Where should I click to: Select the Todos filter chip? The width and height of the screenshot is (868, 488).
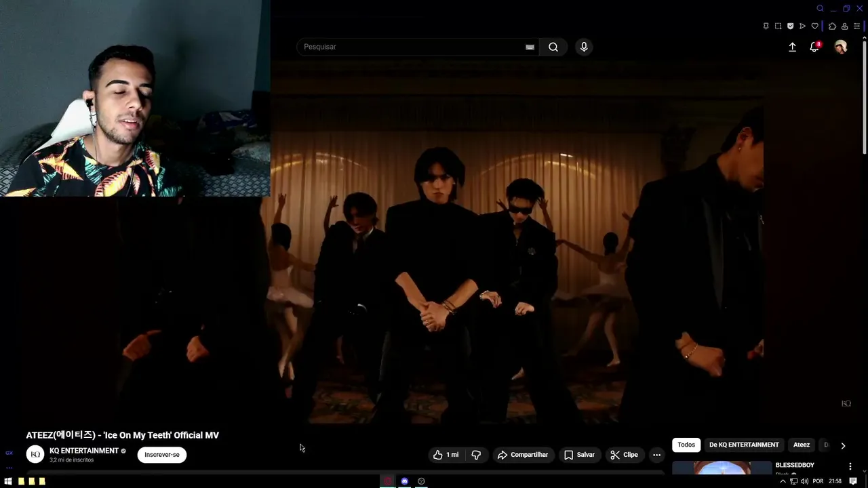(x=686, y=445)
